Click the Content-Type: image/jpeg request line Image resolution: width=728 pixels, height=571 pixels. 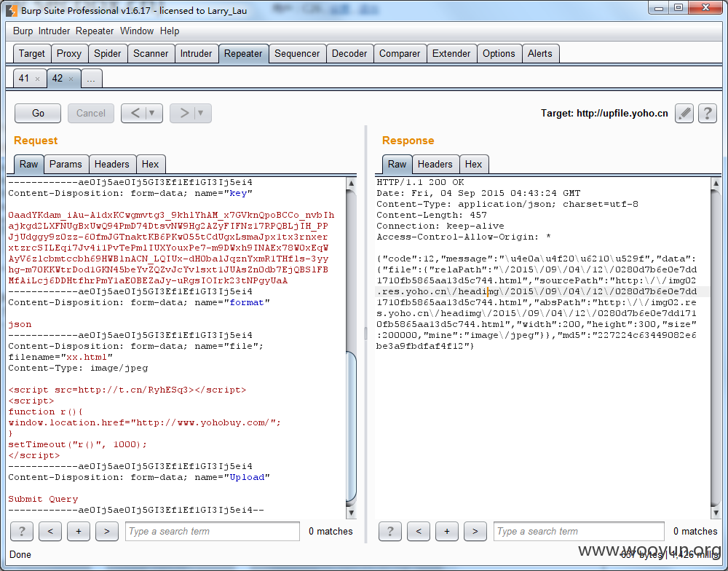[78, 368]
